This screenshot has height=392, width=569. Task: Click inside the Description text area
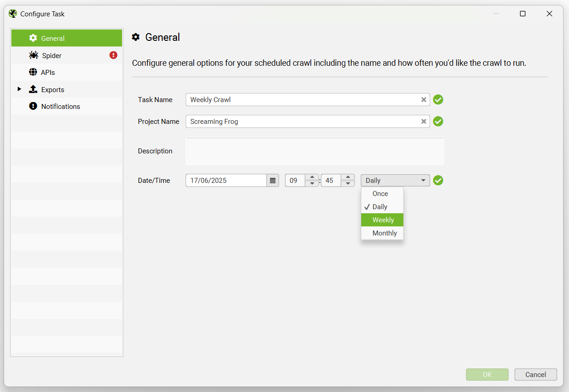(x=313, y=151)
